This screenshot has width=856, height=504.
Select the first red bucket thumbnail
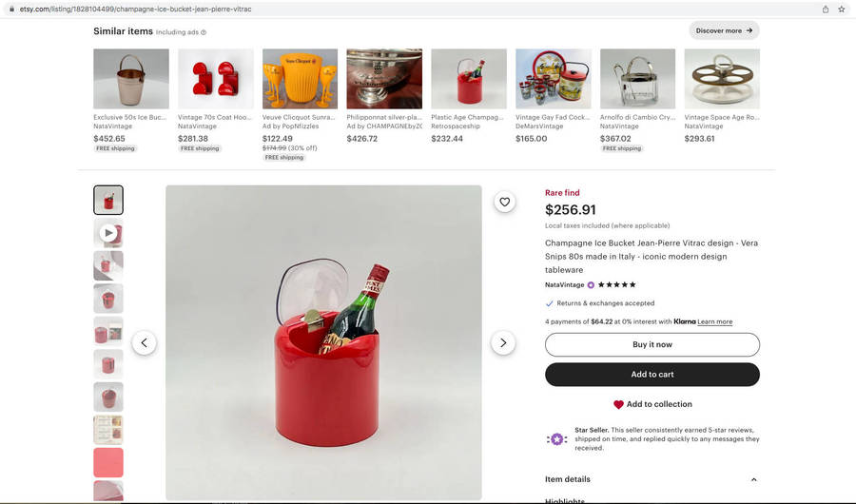[108, 200]
